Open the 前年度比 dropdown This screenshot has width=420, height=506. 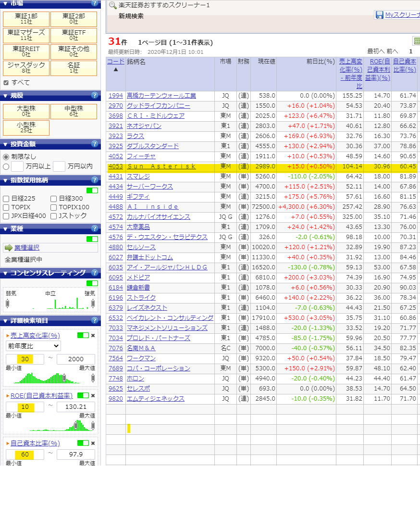pos(33,346)
